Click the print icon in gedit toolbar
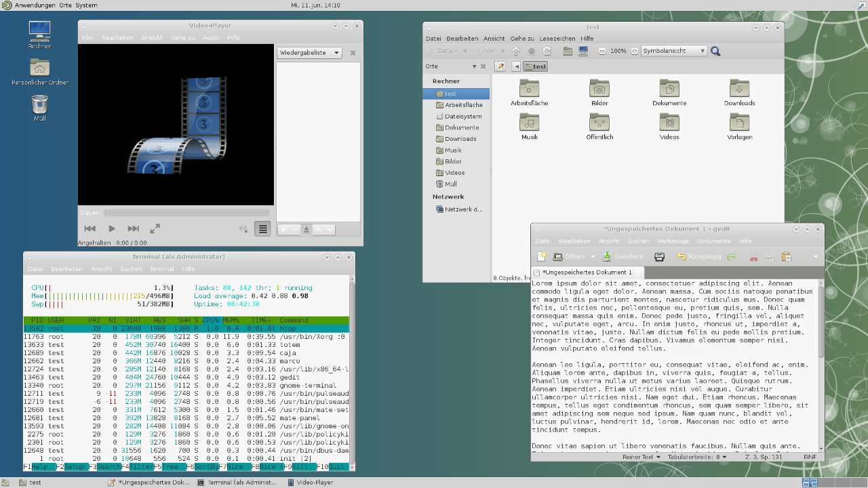 (659, 257)
